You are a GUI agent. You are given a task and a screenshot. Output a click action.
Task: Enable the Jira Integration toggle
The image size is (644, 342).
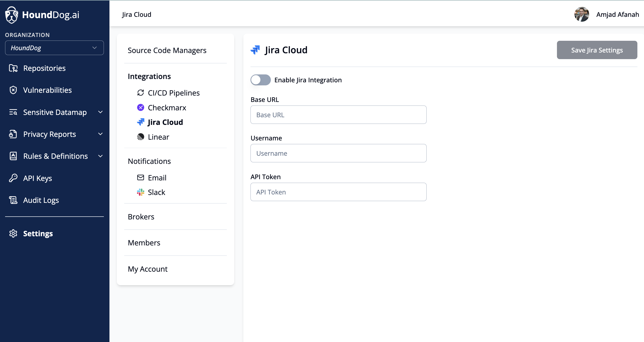coord(260,80)
